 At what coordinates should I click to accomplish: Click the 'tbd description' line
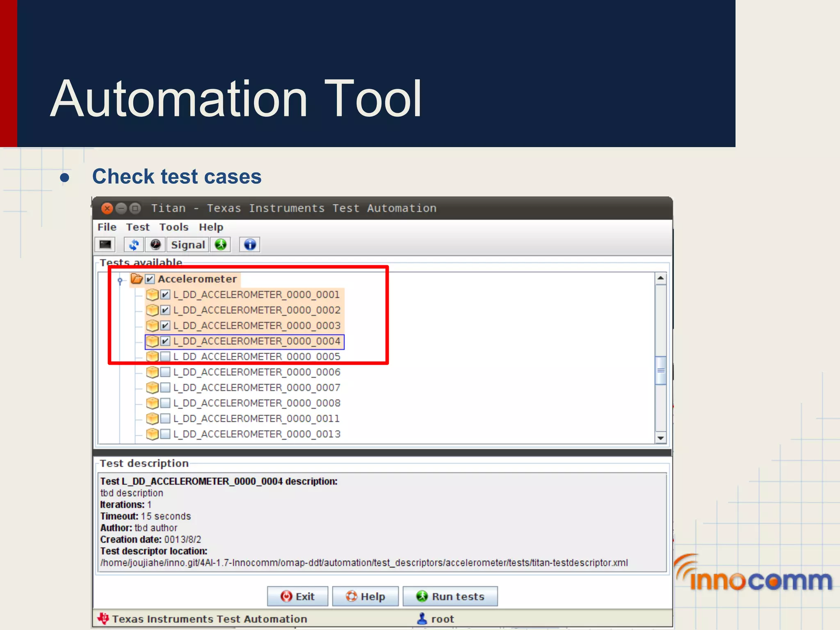click(132, 493)
